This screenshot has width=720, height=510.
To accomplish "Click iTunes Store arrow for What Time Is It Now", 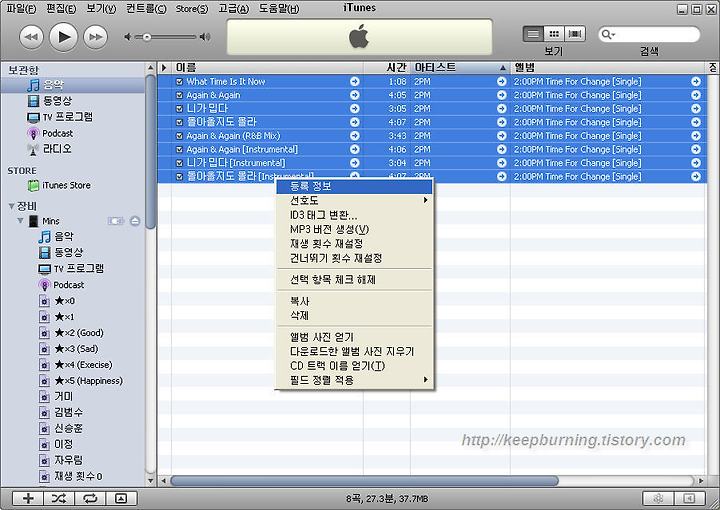I will (354, 82).
